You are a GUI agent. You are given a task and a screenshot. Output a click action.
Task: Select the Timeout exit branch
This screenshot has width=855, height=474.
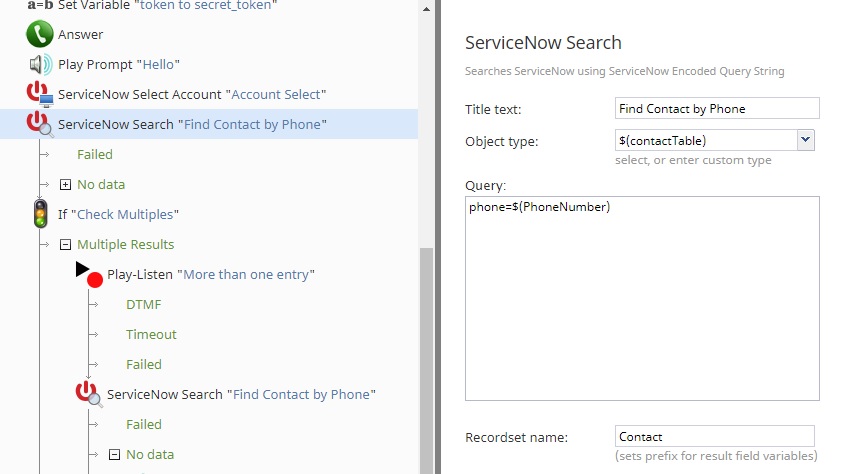(151, 334)
